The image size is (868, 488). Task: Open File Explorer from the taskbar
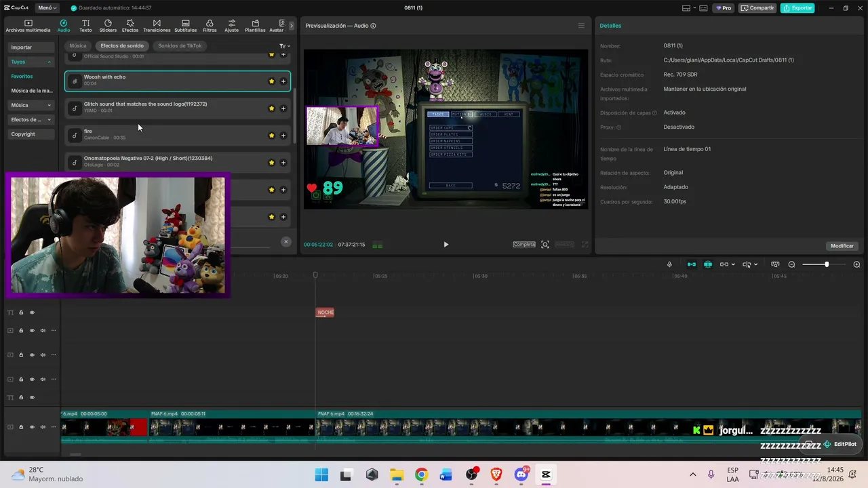click(x=396, y=474)
